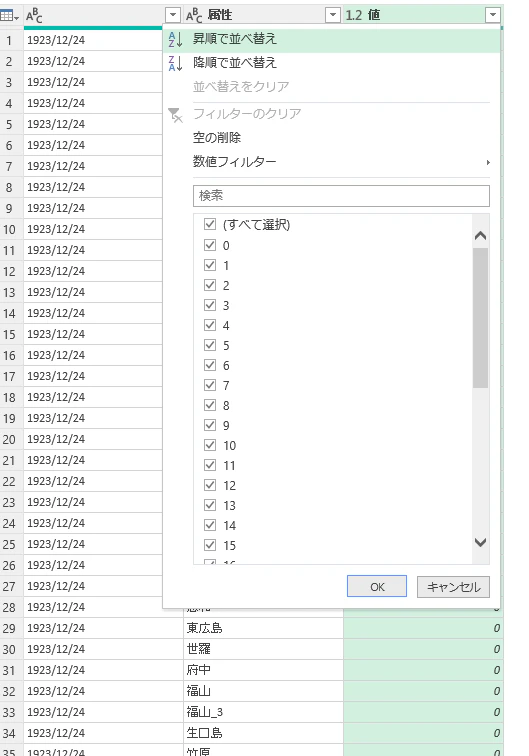Uncheck the value 12 checkbox
529x756 pixels.
point(210,485)
